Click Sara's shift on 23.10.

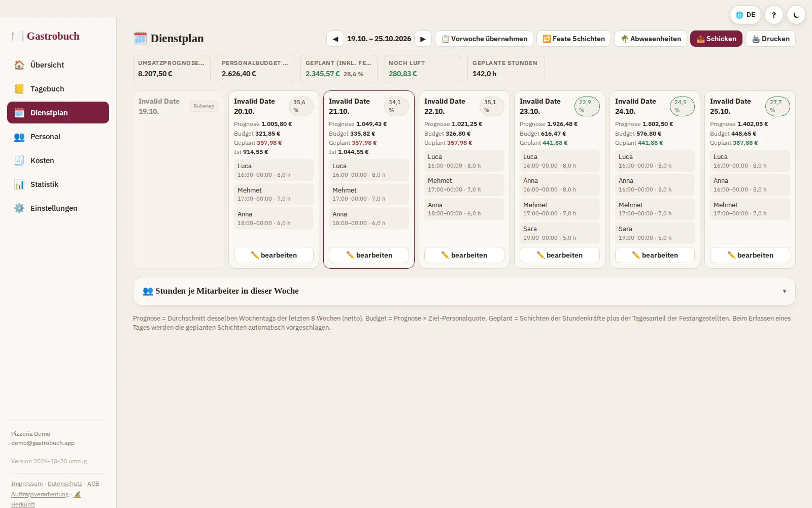point(560,233)
